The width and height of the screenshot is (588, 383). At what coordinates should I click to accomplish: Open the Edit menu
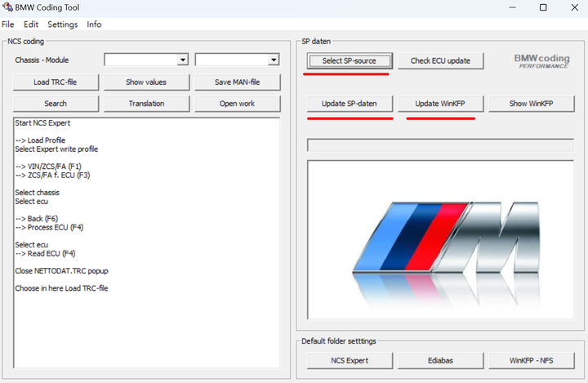pyautogui.click(x=31, y=24)
